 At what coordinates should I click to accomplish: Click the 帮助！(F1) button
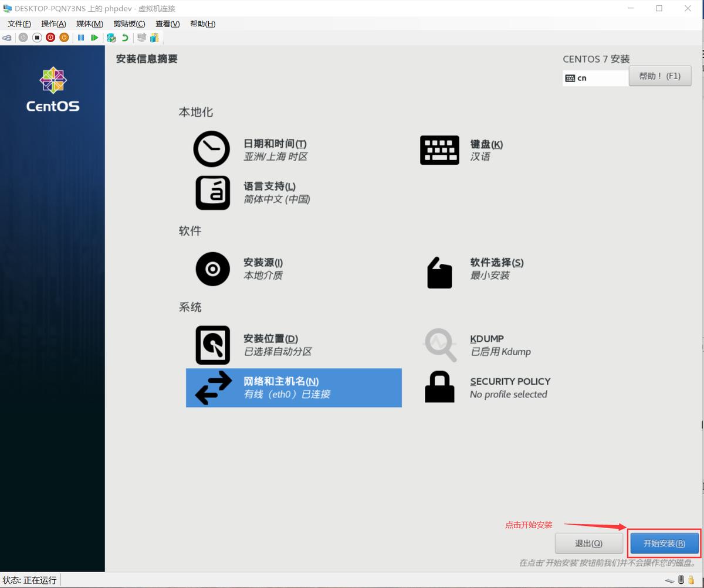pos(660,76)
